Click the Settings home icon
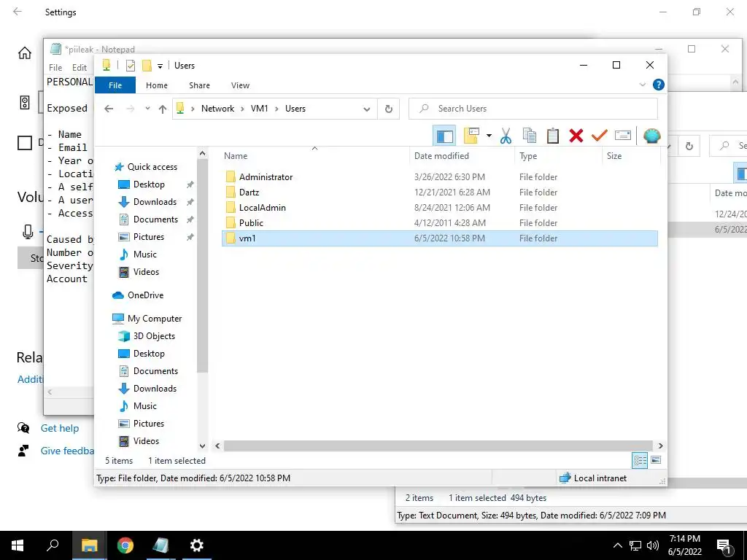The image size is (747, 560). [x=25, y=52]
